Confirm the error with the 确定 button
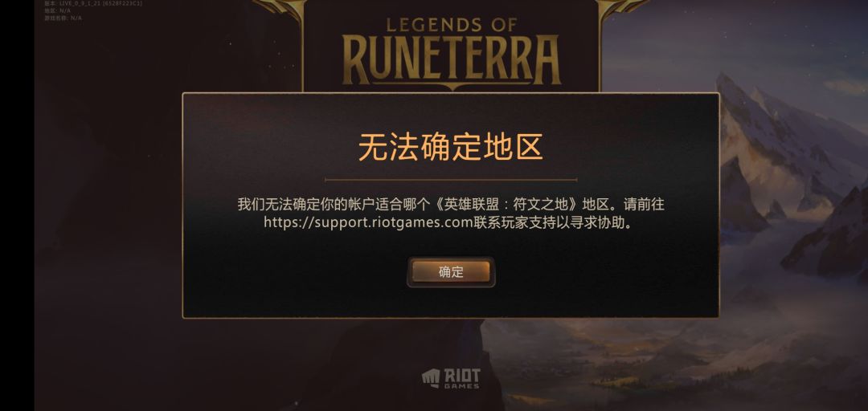Image resolution: width=868 pixels, height=411 pixels. [x=451, y=271]
